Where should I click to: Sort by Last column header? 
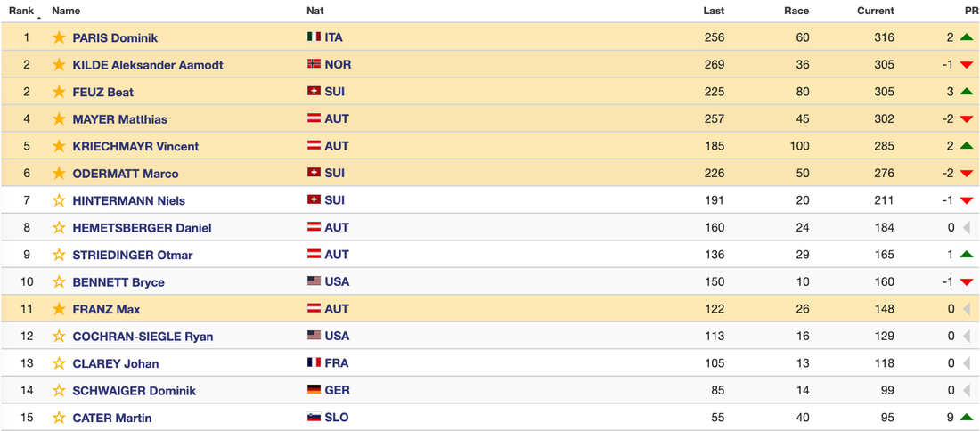pyautogui.click(x=713, y=11)
